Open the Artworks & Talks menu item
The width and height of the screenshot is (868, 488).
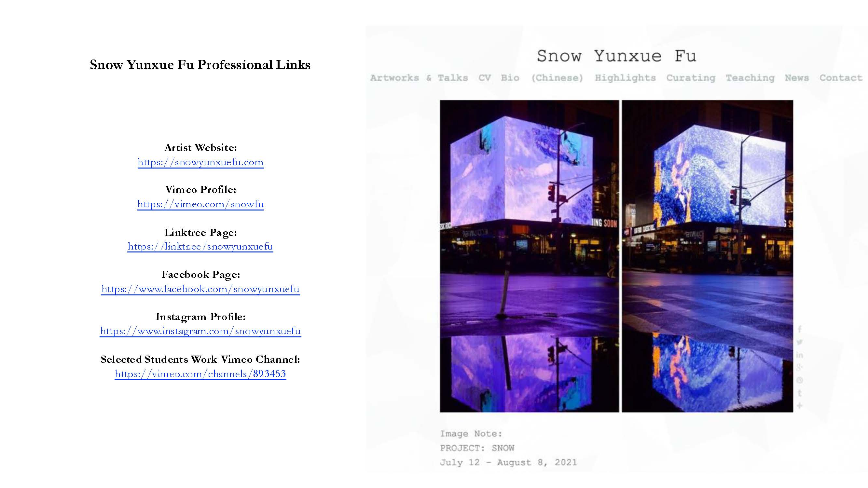419,78
